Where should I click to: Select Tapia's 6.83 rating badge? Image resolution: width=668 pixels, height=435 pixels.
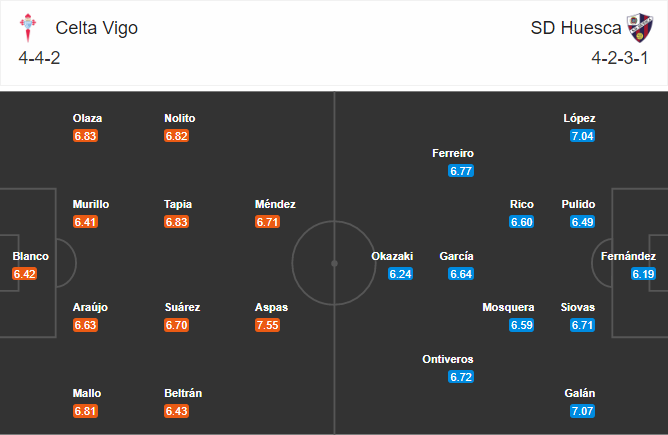[176, 222]
